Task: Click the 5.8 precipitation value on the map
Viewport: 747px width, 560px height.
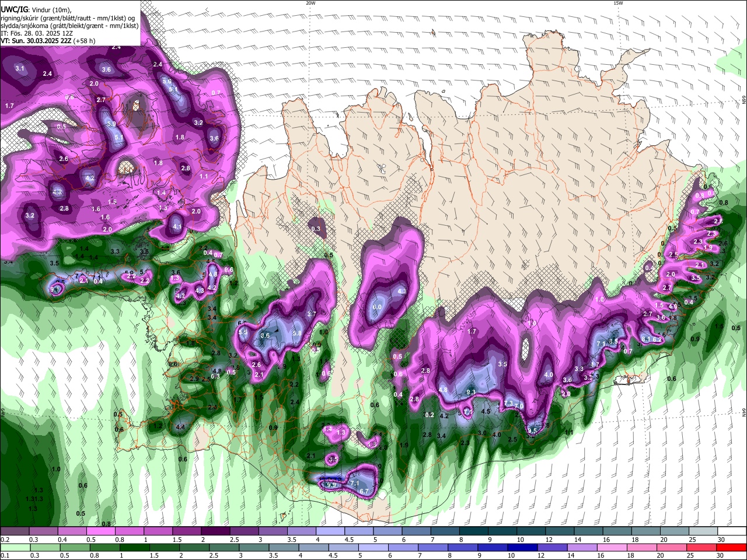Action: coord(297,334)
